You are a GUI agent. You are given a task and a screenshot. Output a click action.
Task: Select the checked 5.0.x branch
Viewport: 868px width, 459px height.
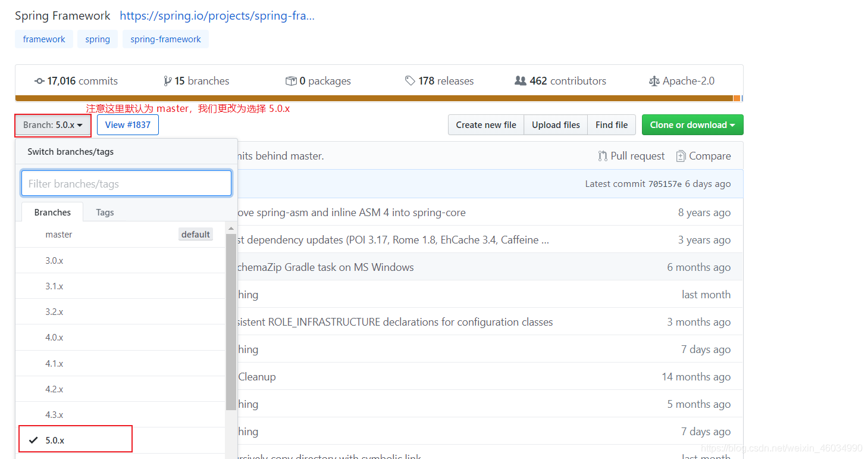tap(121, 440)
